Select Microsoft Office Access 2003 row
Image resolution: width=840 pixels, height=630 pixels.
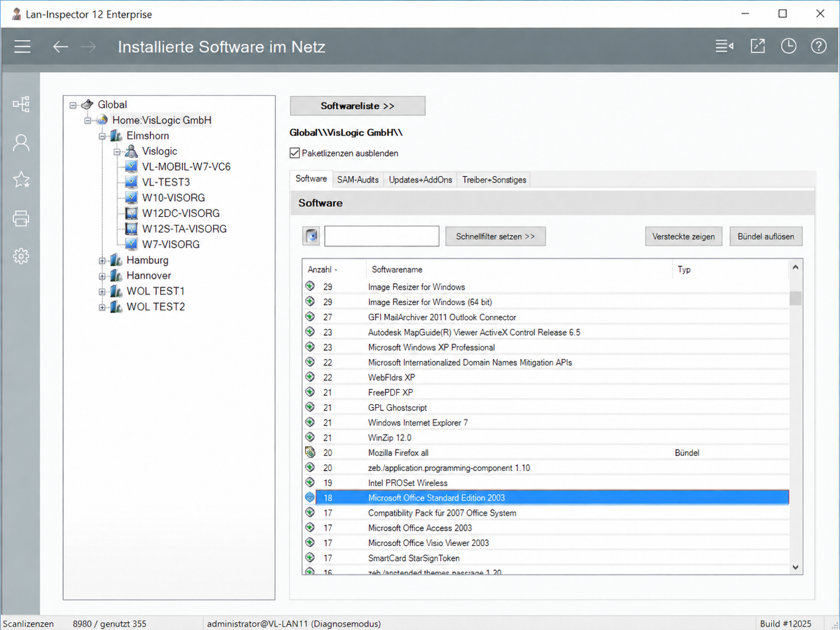coord(546,528)
